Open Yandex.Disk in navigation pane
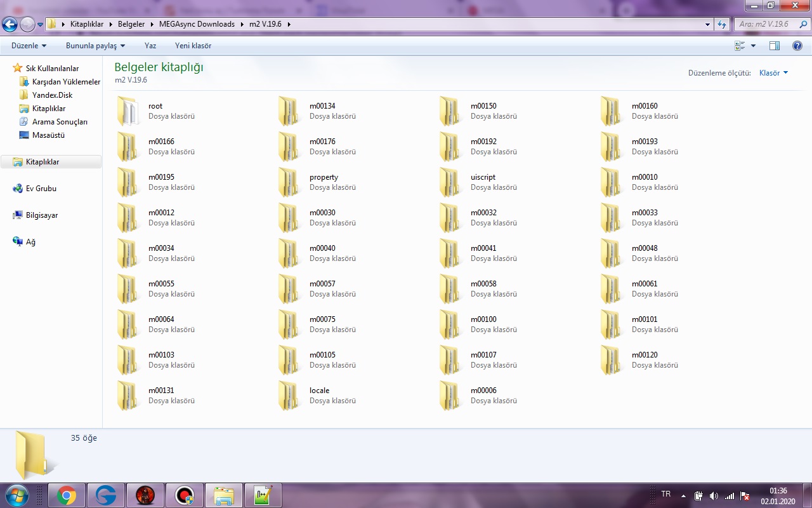The height and width of the screenshot is (508, 812). point(52,95)
